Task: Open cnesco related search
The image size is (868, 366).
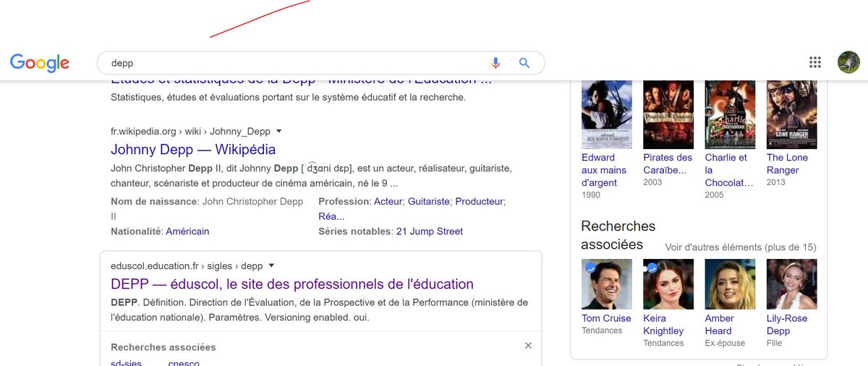Action: click(x=184, y=362)
